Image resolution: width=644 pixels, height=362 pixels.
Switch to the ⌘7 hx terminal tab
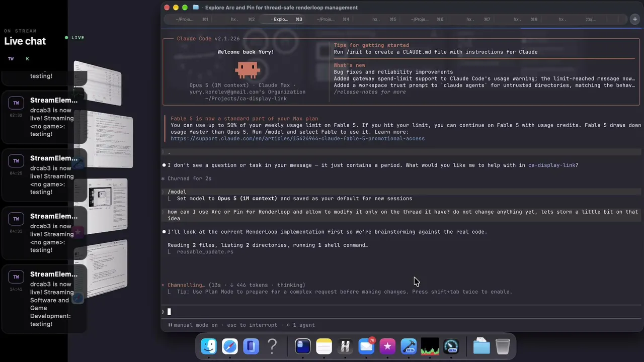click(x=478, y=19)
